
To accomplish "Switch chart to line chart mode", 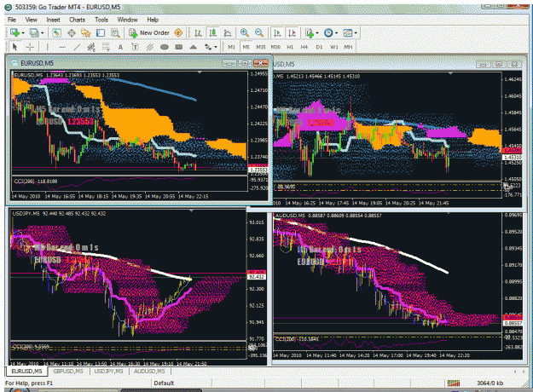I will [x=228, y=32].
